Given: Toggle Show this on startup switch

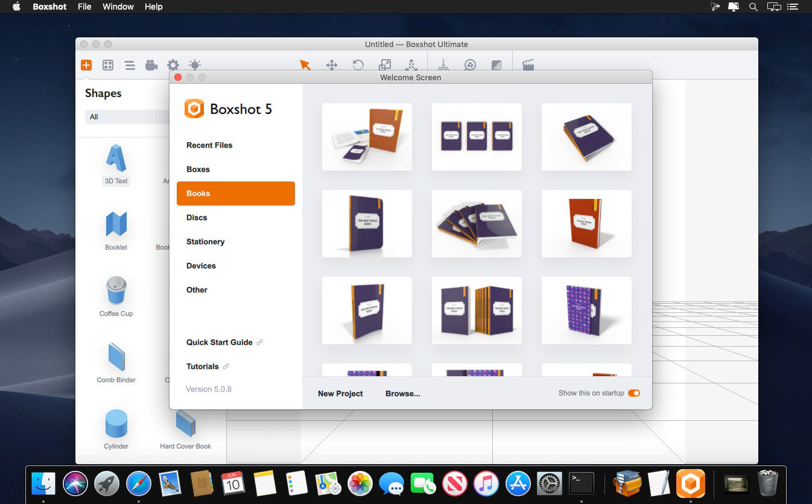Looking at the screenshot, I should (633, 393).
